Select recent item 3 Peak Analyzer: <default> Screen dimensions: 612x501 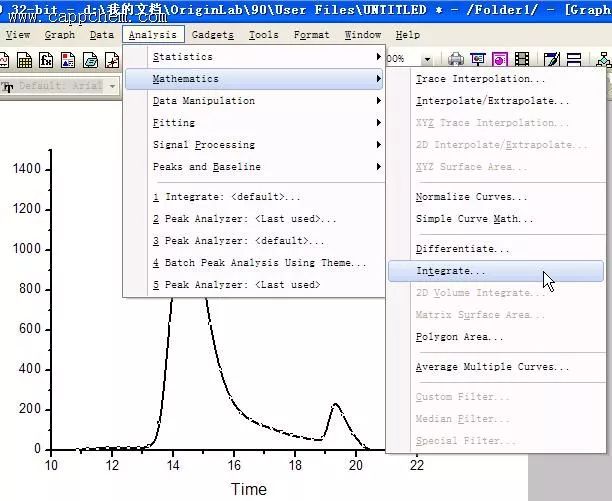tap(254, 241)
